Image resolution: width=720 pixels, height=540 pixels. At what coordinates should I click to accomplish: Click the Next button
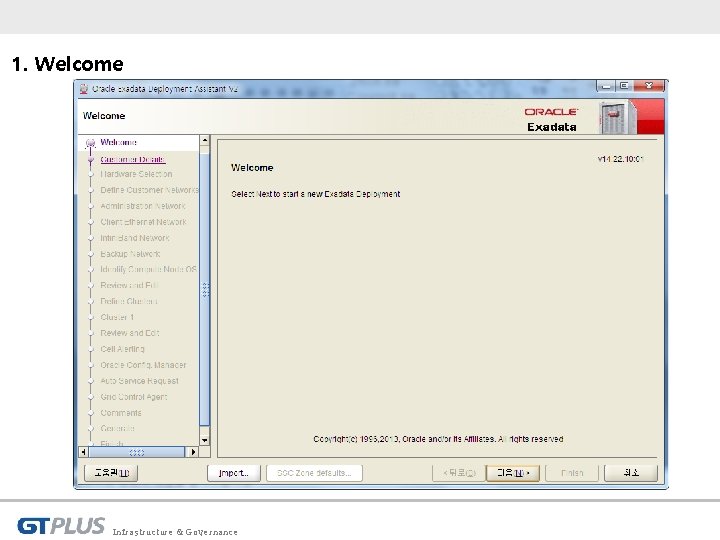[513, 472]
